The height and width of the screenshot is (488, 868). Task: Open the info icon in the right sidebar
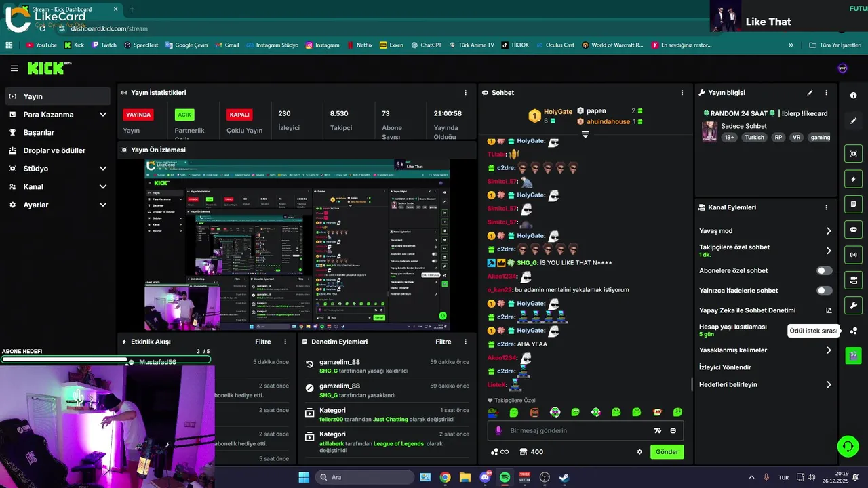pyautogui.click(x=853, y=96)
